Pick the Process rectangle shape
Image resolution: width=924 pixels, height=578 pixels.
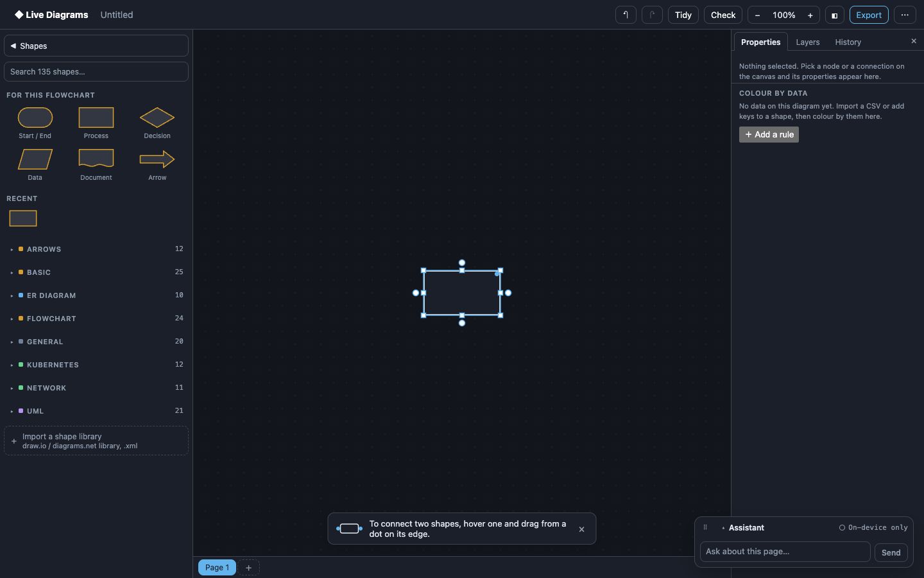tap(96, 123)
